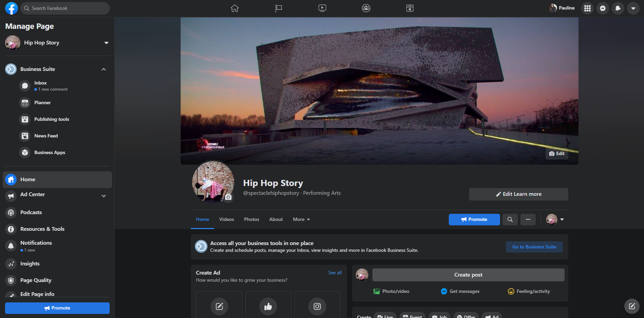644x318 pixels.
Task: Open Insights in sidebar
Action: [x=57, y=264]
